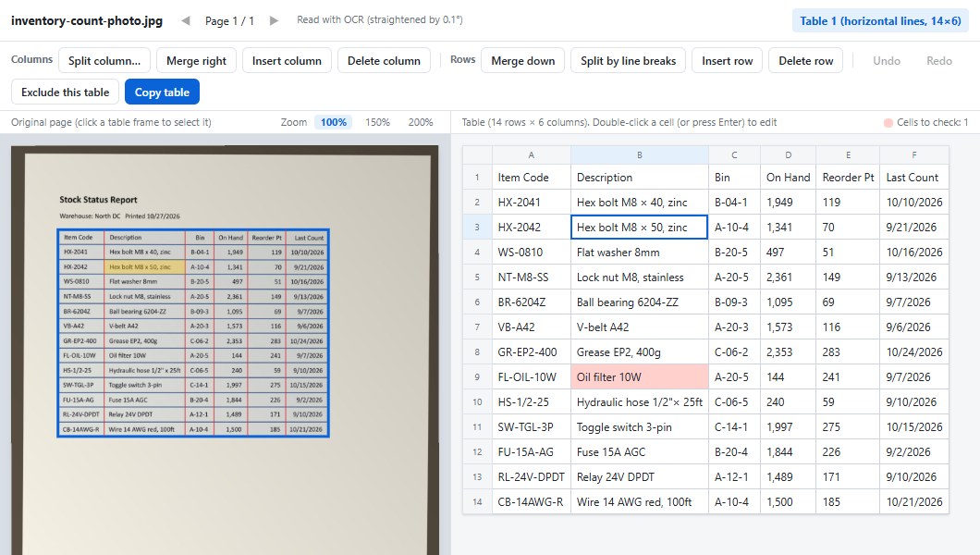
Task: Click Insert row
Action: (x=727, y=61)
